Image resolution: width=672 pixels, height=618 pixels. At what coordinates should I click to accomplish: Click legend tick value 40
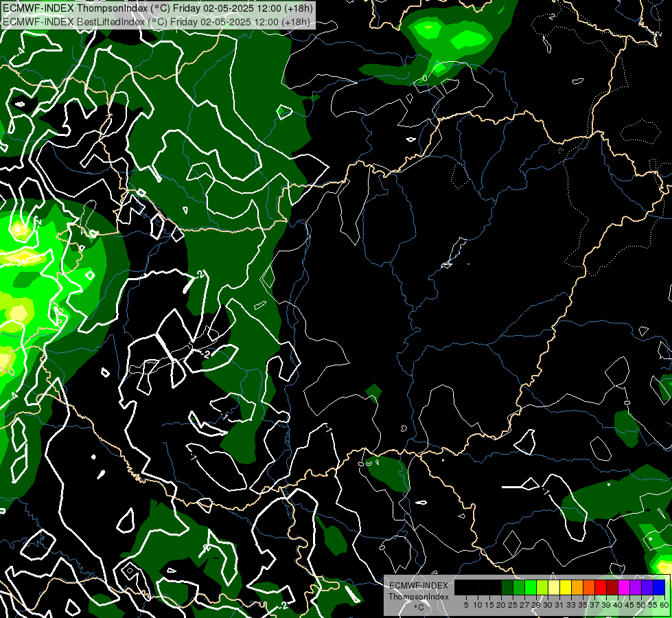[618, 605]
